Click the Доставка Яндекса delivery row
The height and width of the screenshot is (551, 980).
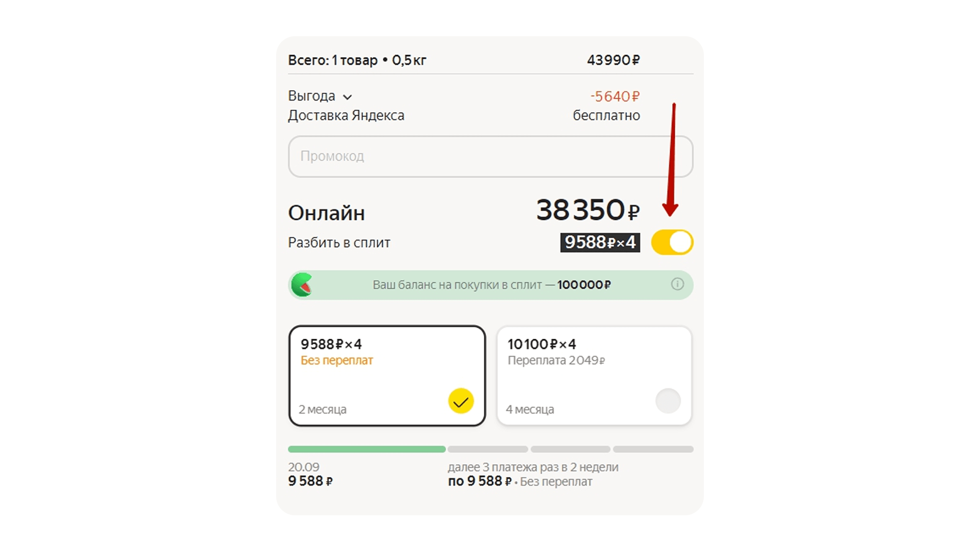coord(346,116)
